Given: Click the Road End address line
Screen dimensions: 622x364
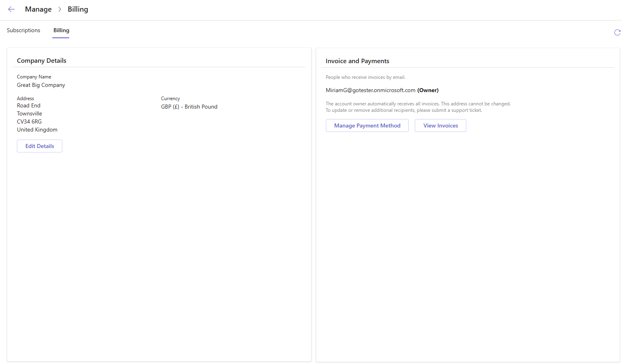Looking at the screenshot, I should [29, 106].
